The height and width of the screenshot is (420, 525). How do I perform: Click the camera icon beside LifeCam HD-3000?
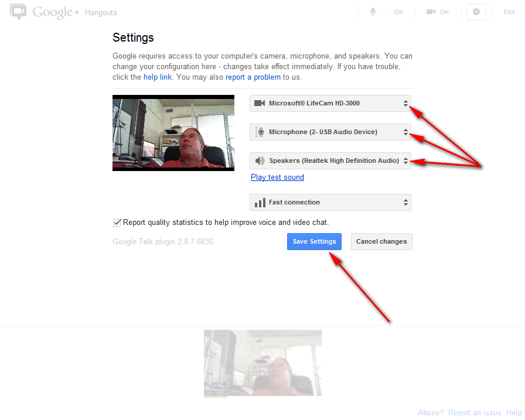point(259,104)
